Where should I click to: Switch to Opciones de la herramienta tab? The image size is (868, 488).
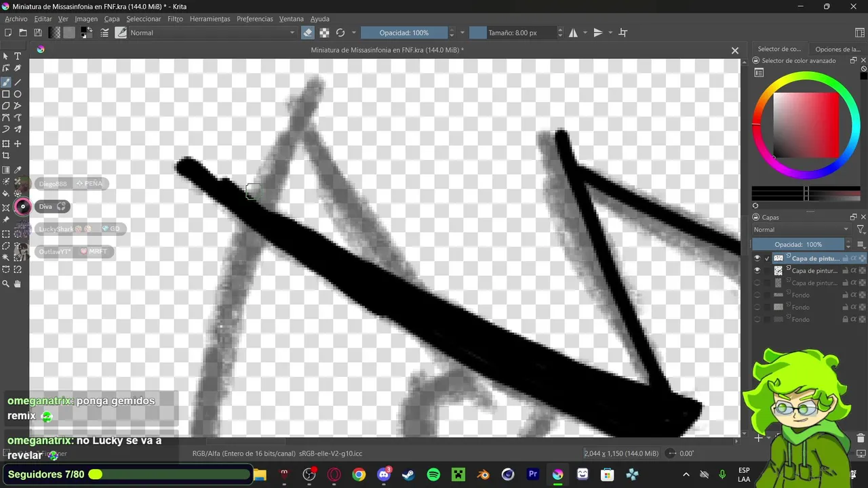tap(837, 49)
